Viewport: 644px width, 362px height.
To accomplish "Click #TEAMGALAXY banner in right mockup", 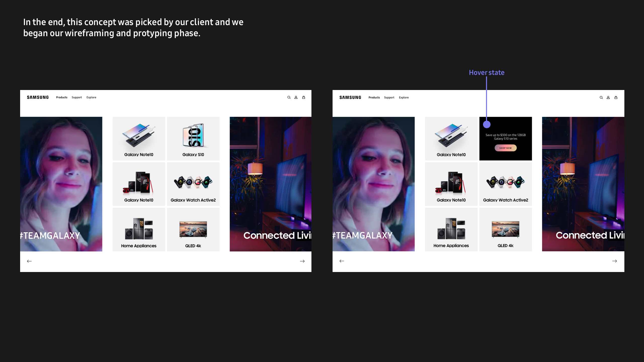I will tap(374, 184).
